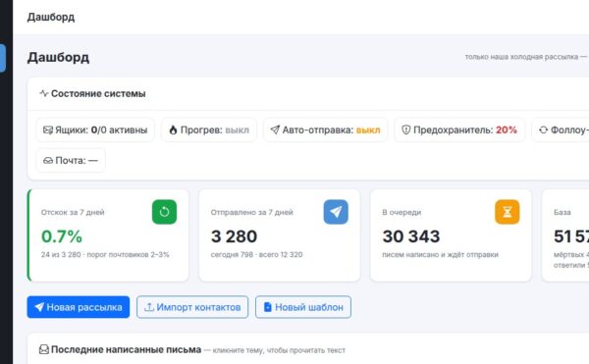
Task: Open Импорт контактов
Action: click(192, 307)
